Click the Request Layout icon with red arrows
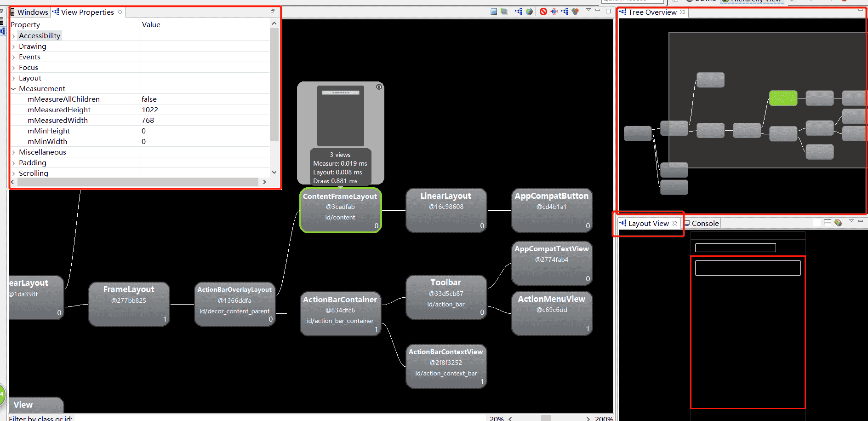Screen dimensions: 868x421 [x=554, y=12]
